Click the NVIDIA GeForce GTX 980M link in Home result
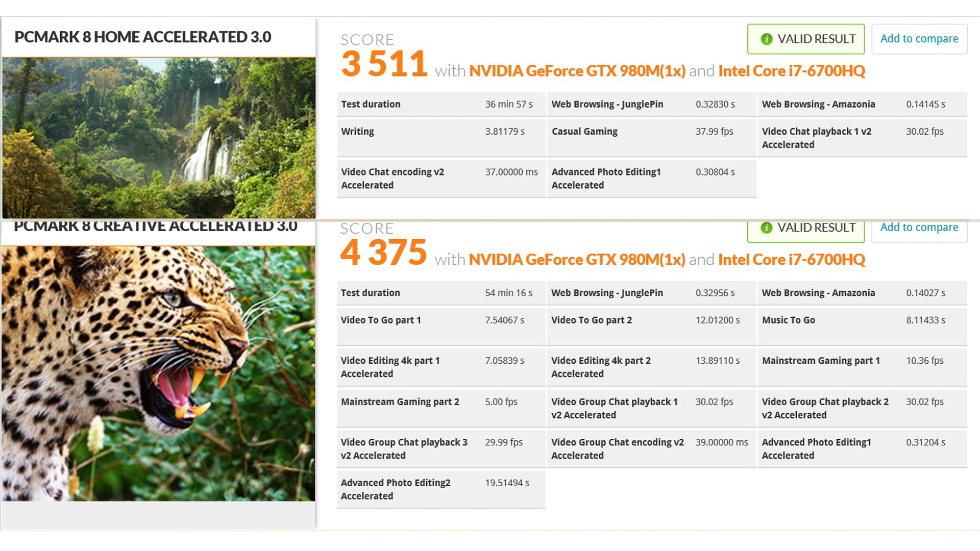The width and height of the screenshot is (980, 551). click(x=577, y=71)
